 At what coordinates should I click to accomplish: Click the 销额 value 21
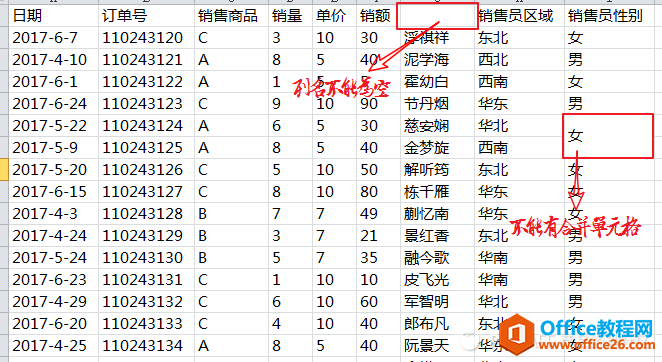(x=378, y=236)
